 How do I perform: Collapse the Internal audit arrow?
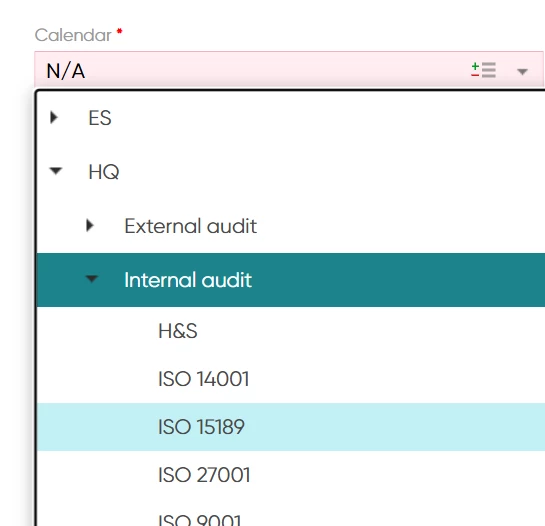click(x=92, y=279)
